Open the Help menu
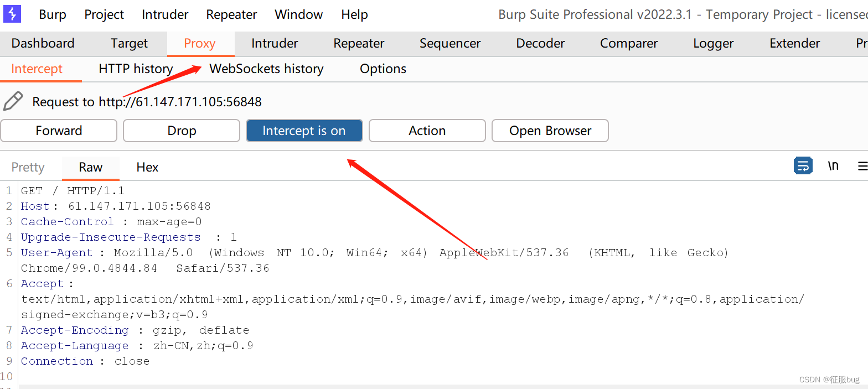868x389 pixels. [x=354, y=14]
